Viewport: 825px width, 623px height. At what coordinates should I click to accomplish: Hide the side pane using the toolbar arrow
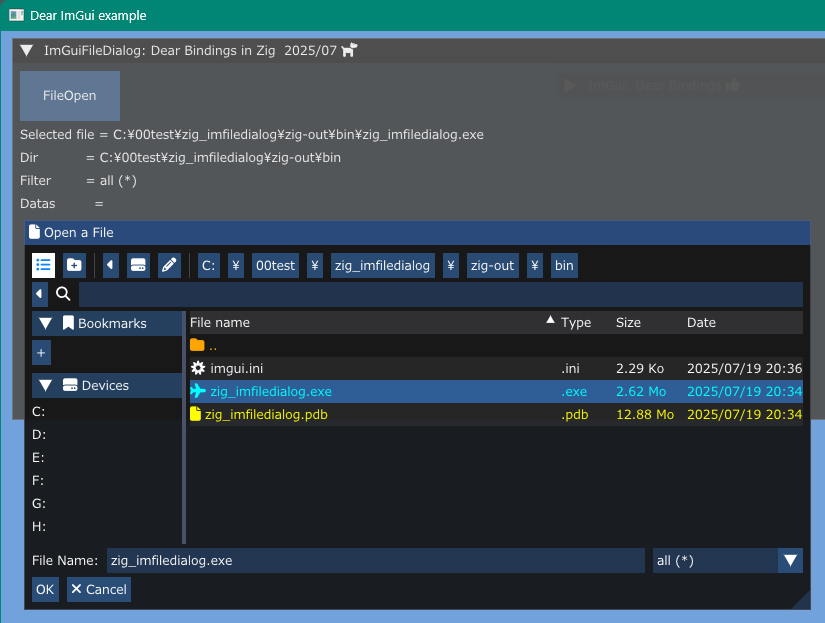pyautogui.click(x=110, y=265)
